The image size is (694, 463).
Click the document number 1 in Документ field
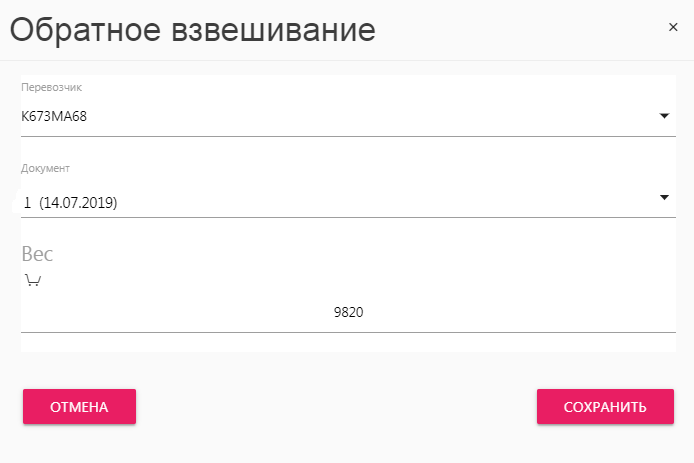click(27, 203)
